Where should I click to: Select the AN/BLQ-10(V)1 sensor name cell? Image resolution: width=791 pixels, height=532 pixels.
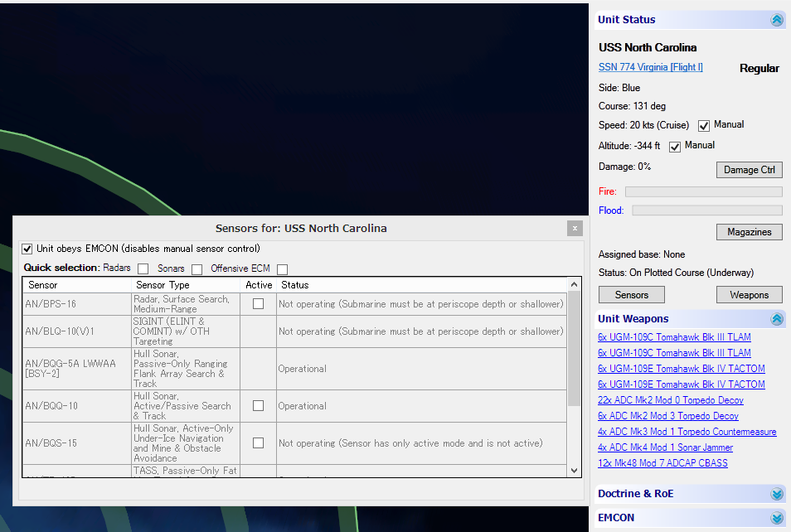point(77,331)
